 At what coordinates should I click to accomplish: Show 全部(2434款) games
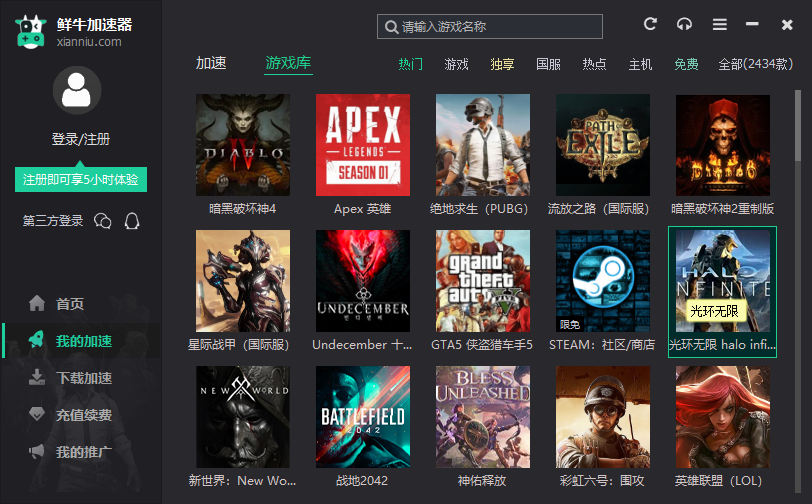[756, 64]
